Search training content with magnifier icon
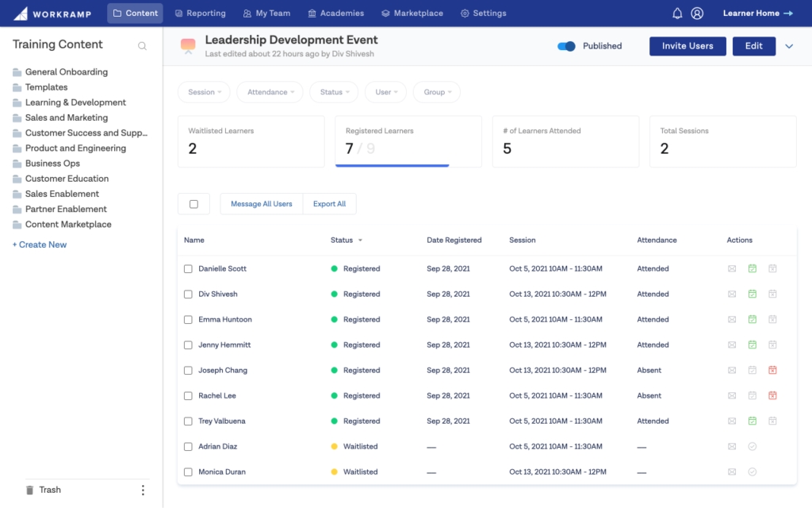Viewport: 812px width, 508px height. click(x=142, y=46)
